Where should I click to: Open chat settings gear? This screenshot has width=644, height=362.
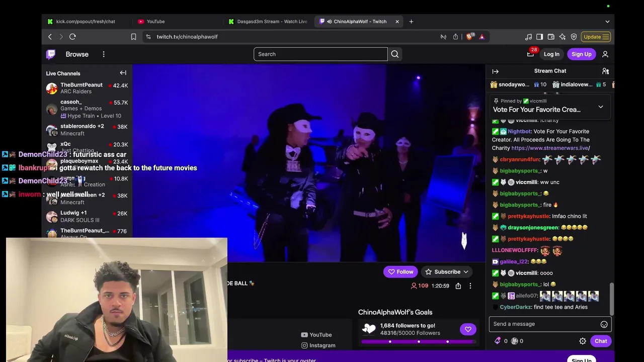coord(583,341)
